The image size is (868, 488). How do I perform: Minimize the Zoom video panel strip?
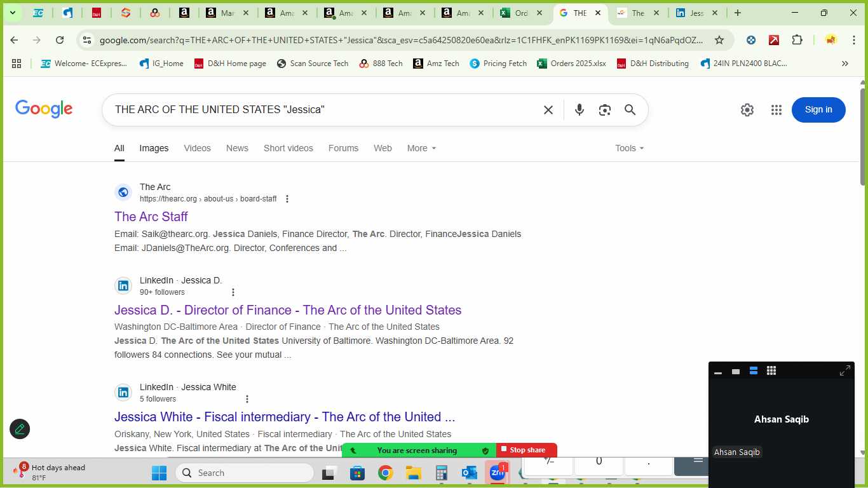pos(718,372)
